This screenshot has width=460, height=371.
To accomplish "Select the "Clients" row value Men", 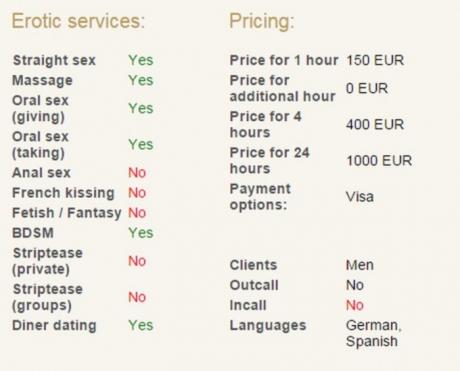I will (x=360, y=265).
